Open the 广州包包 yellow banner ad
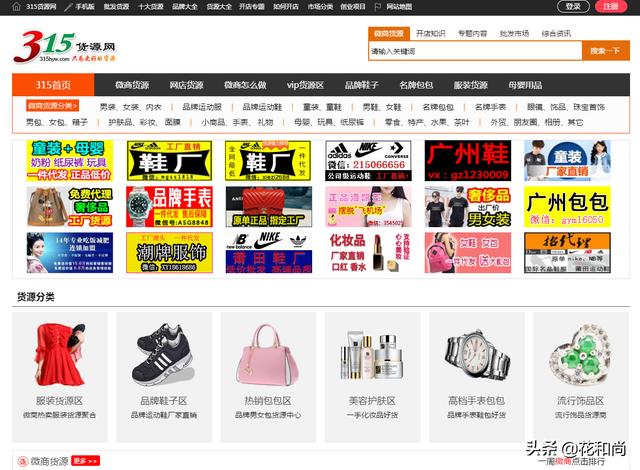 point(567,207)
